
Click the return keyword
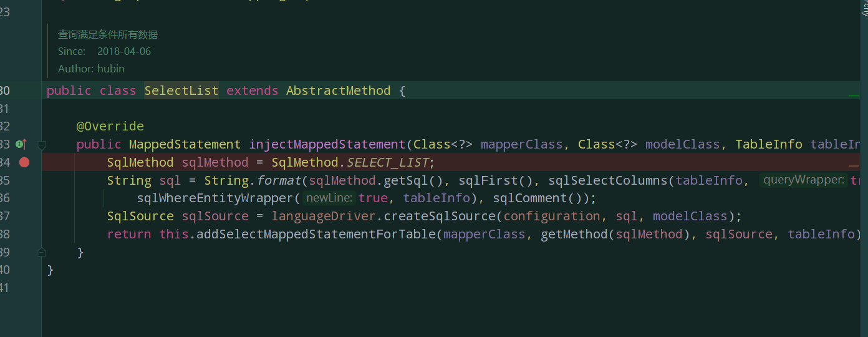click(129, 234)
